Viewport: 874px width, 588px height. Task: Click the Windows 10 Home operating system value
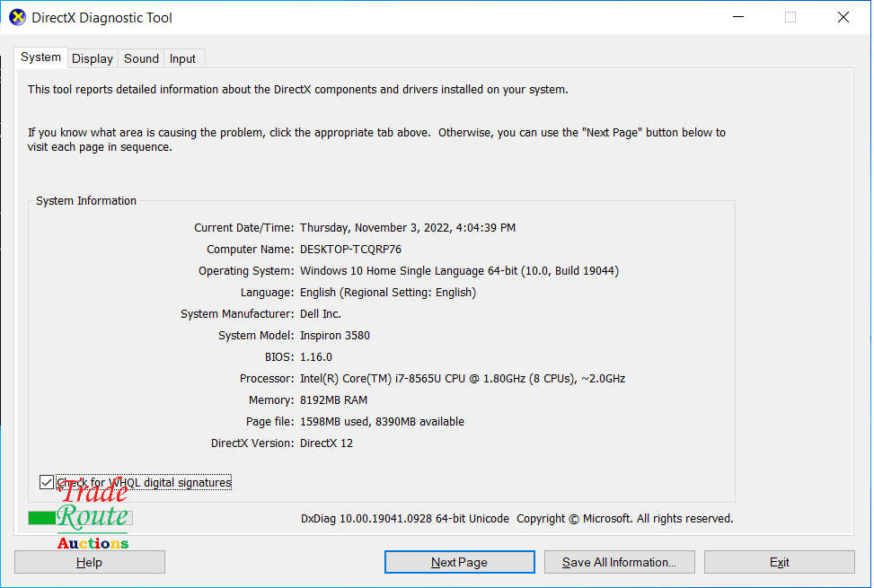click(458, 271)
